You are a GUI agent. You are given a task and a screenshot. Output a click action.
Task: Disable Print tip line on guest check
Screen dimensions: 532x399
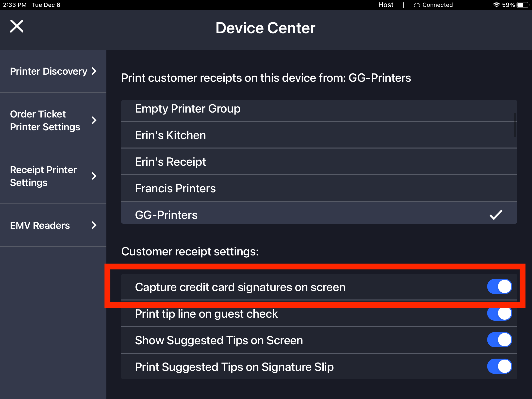[499, 313]
